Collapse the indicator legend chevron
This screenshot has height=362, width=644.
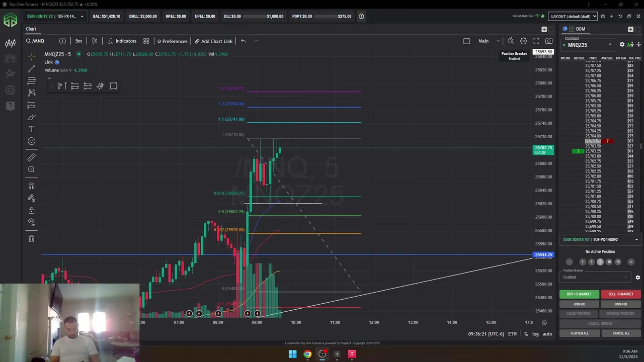pyautogui.click(x=49, y=78)
